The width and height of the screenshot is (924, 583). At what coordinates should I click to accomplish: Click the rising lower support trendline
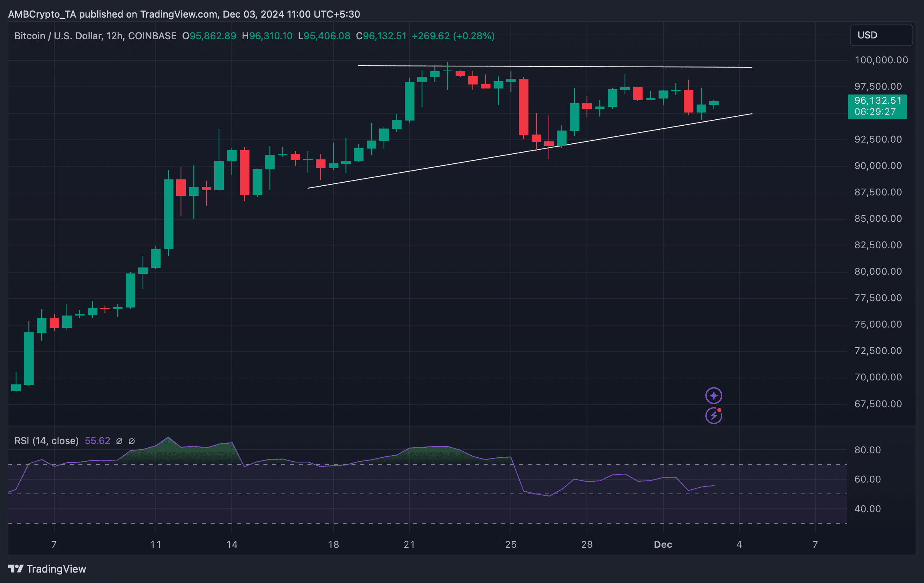point(530,151)
